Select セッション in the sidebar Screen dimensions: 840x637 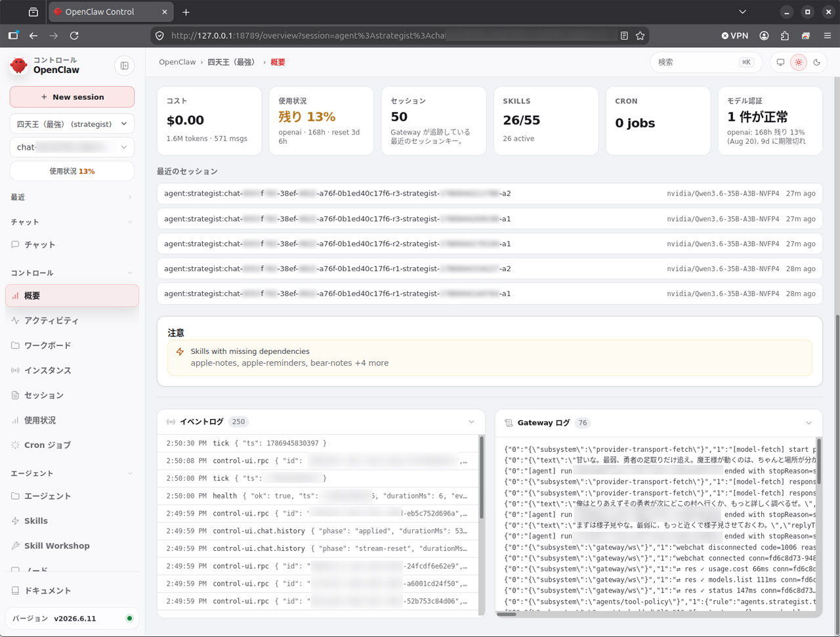click(x=72, y=395)
